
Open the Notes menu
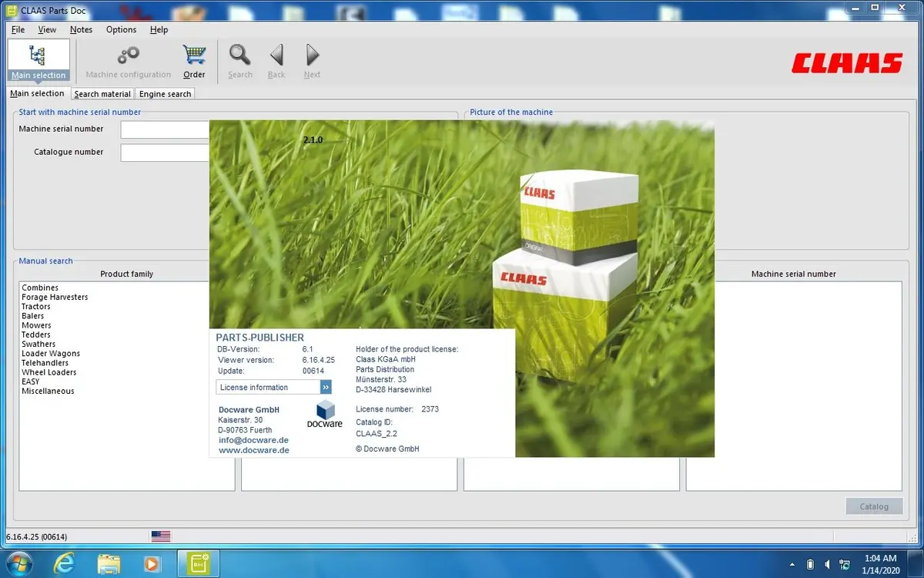click(x=81, y=29)
